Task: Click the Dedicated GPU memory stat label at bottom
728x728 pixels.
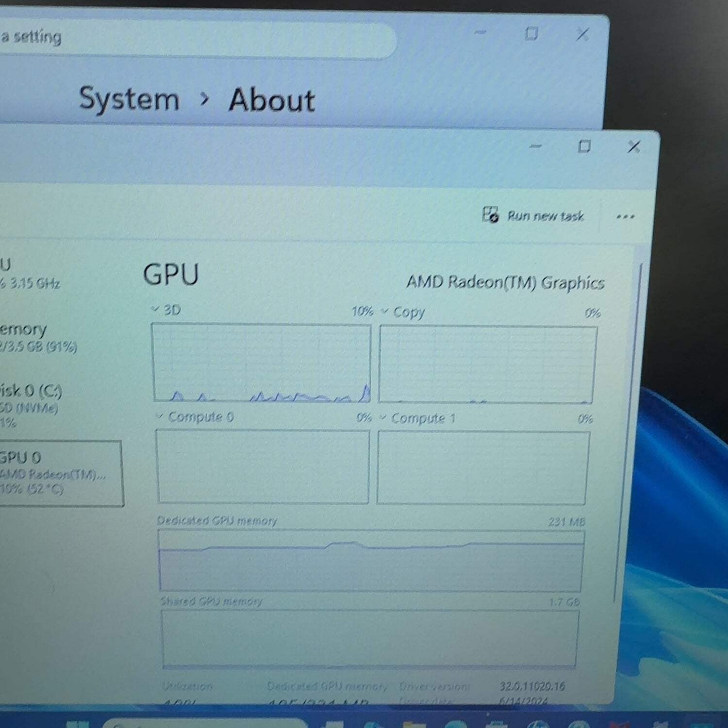Action: click(x=327, y=686)
